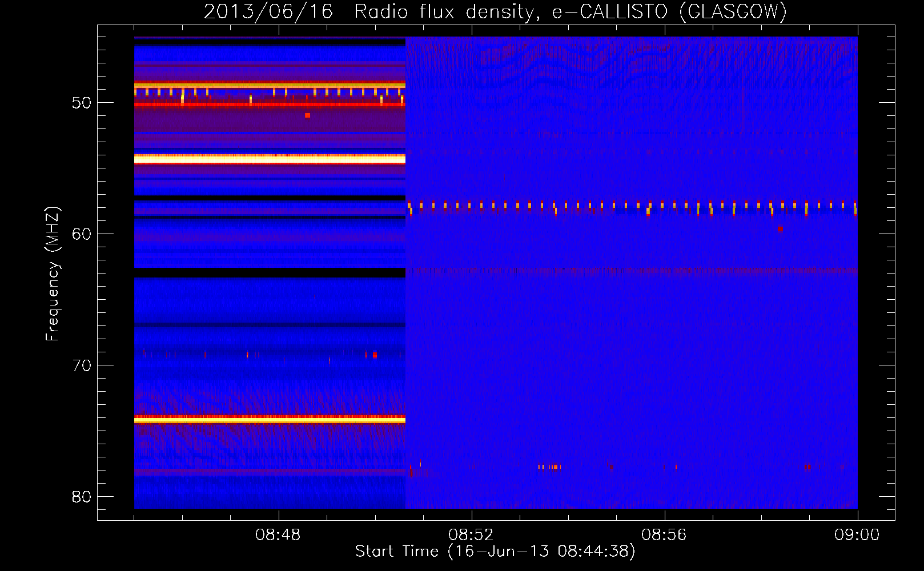Click the 'Frequency (MHZ)' axis label
Viewport: 924px width, 571px height.
pyautogui.click(x=53, y=274)
